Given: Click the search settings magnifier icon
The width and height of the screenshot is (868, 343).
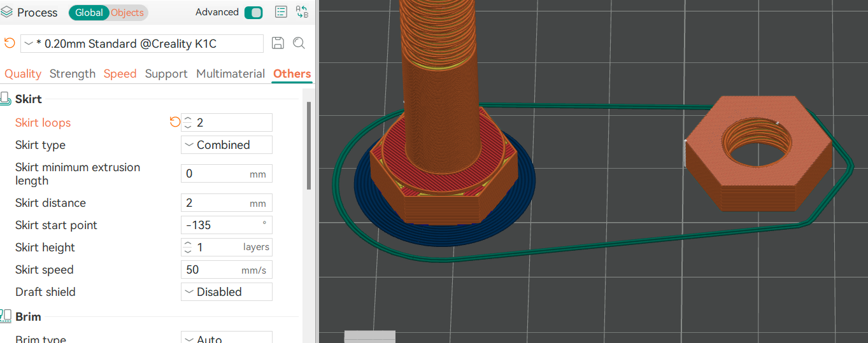Looking at the screenshot, I should point(299,43).
